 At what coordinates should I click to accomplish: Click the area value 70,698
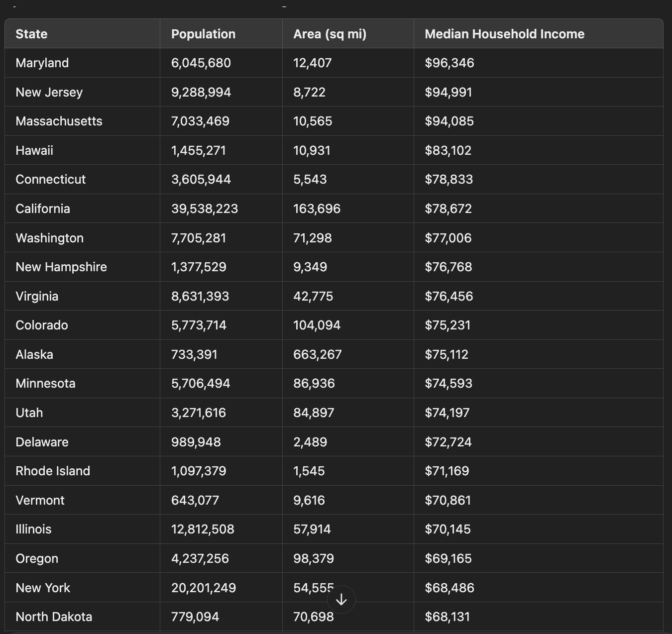pos(314,617)
